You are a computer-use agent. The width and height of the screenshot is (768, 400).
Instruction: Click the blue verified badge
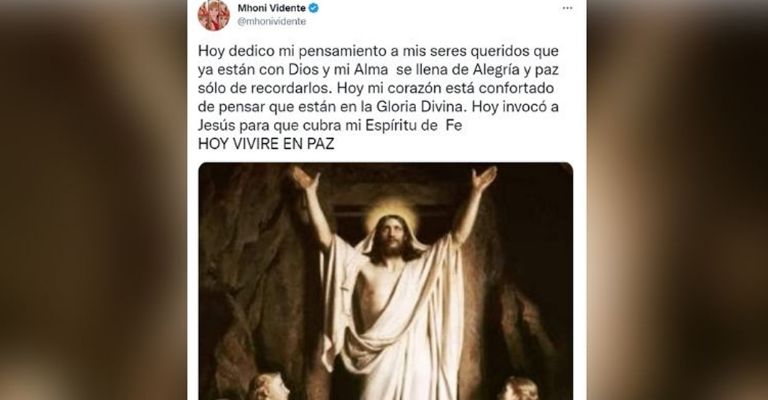click(313, 8)
